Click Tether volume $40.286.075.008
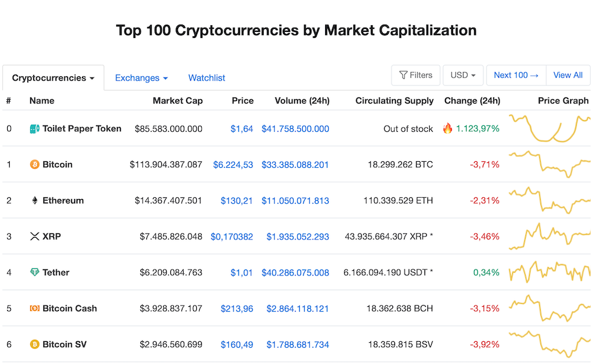Screen dimensions: 602x364 (x=295, y=273)
